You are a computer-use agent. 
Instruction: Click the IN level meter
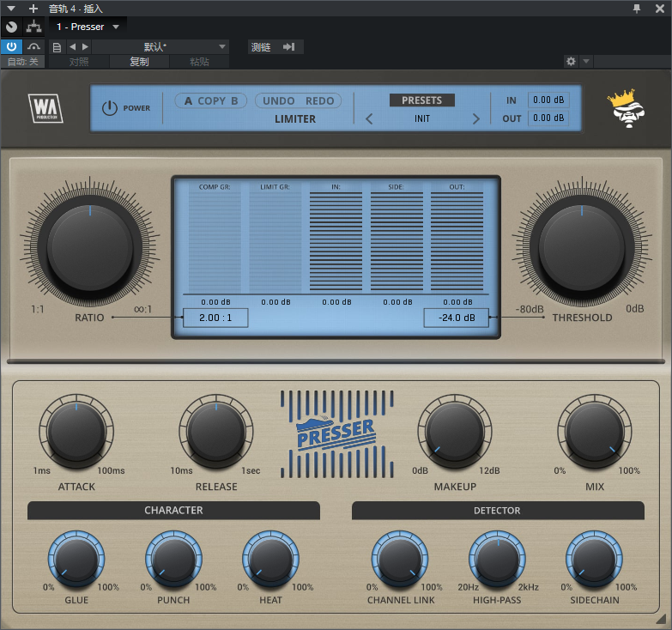(336, 242)
